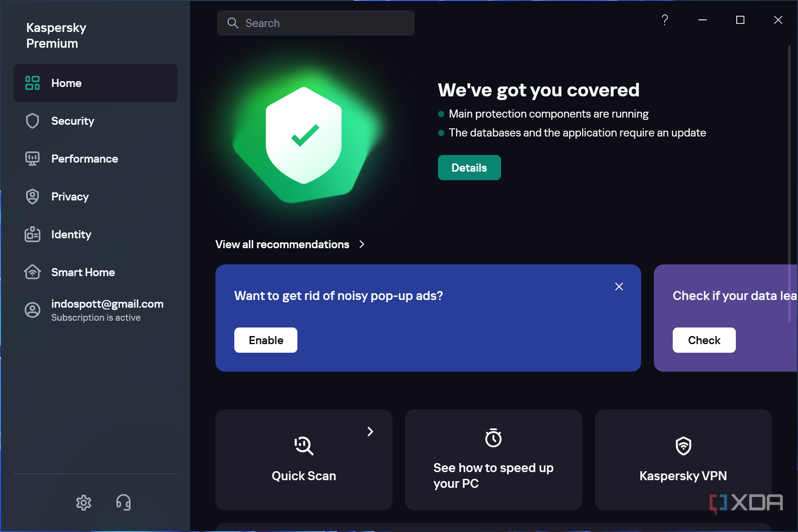Image resolution: width=798 pixels, height=532 pixels.
Task: Open support via the headset icon
Action: click(123, 503)
